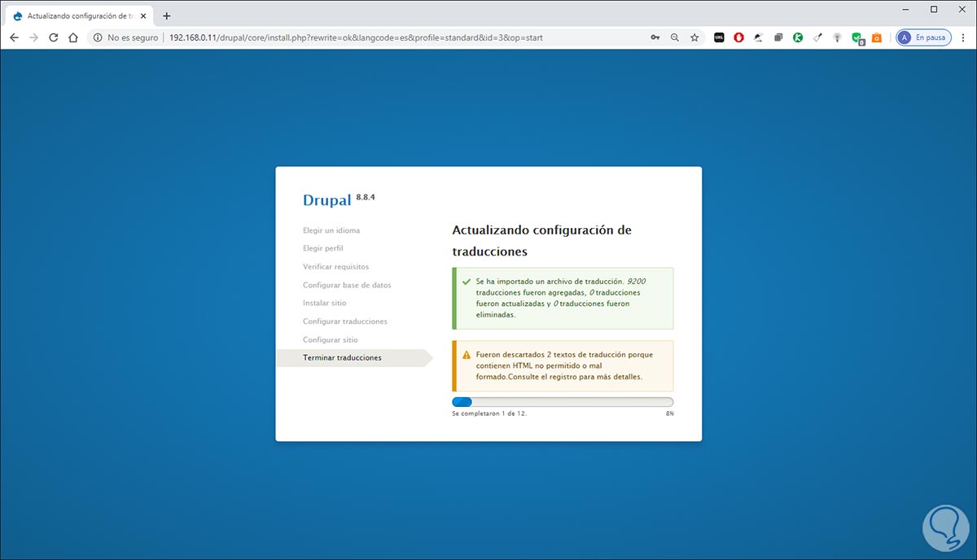Click the Configurar traducciones step

(345, 322)
